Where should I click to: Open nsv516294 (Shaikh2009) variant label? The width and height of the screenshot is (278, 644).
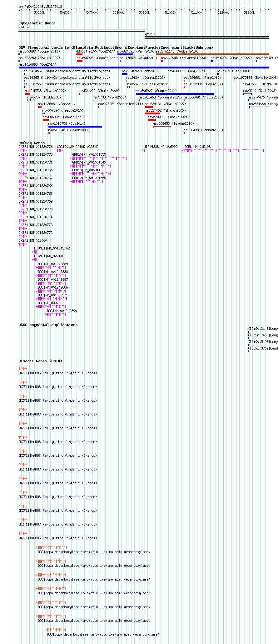tap(231, 58)
